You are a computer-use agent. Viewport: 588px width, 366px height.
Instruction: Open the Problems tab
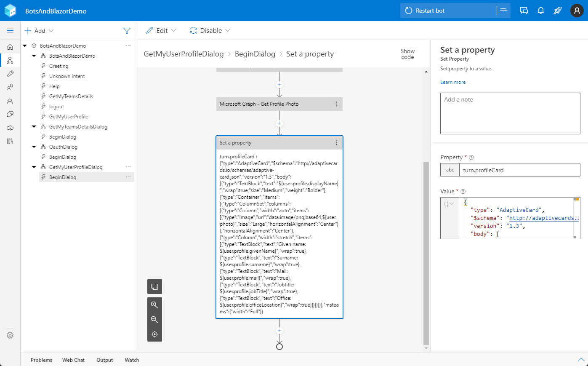point(42,360)
